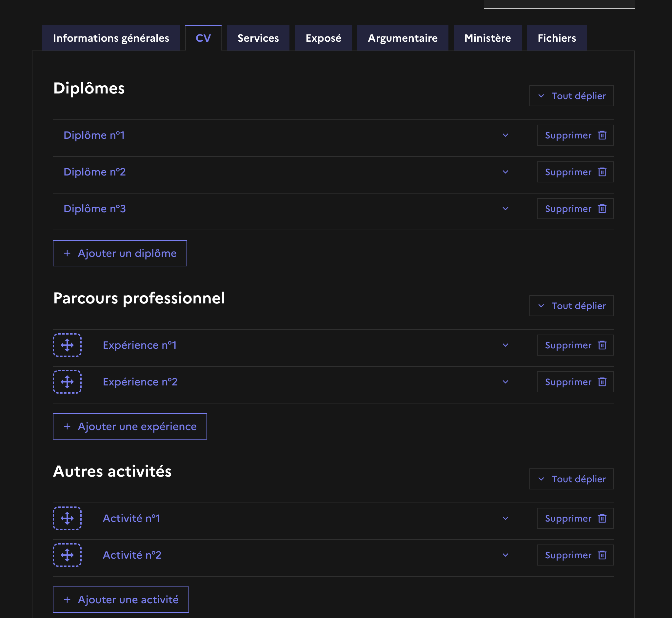672x618 pixels.
Task: Click trash icon to delete Diplôme n°1
Action: (602, 135)
